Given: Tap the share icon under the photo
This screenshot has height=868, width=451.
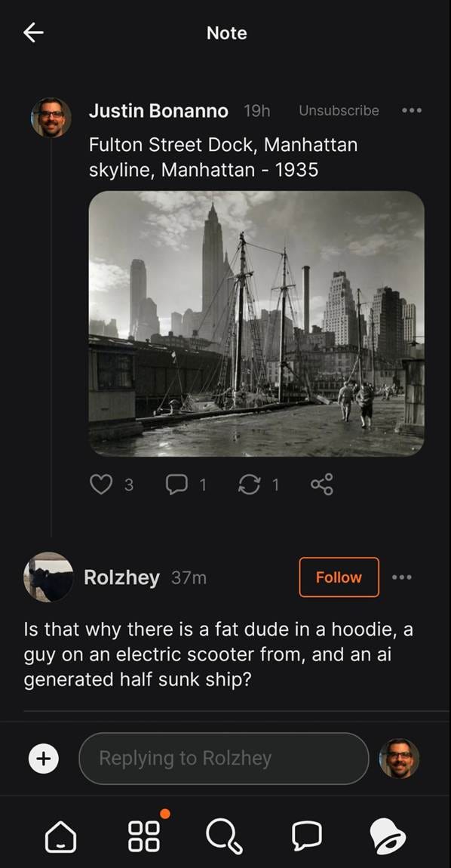Looking at the screenshot, I should click(323, 485).
